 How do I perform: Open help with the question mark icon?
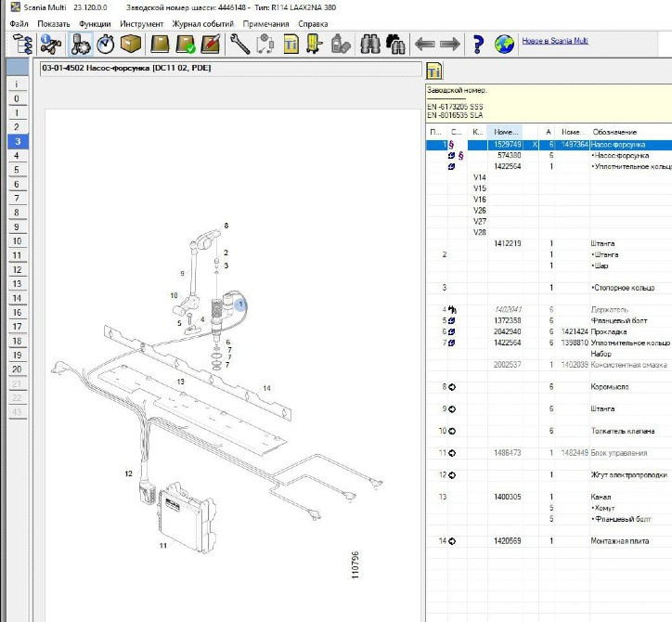coord(478,44)
